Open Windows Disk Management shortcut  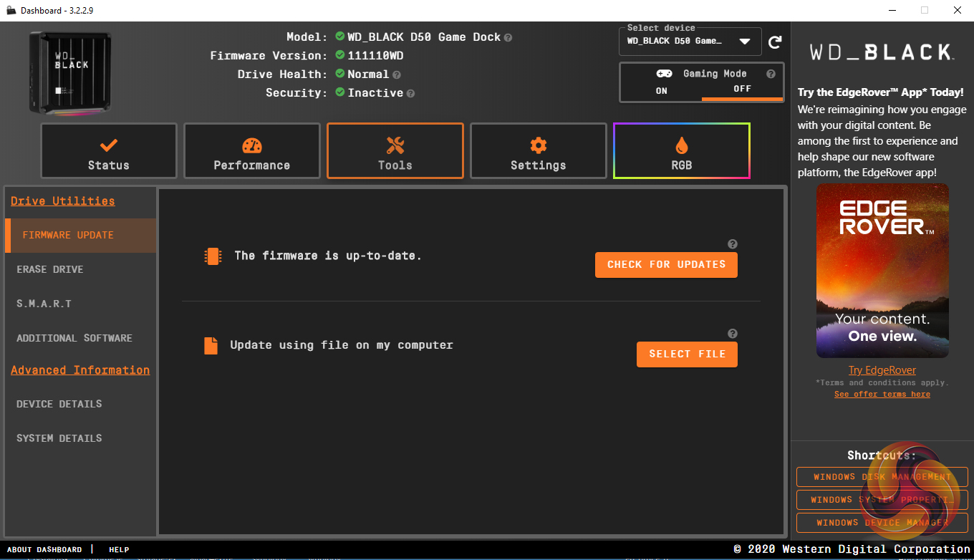pos(882,477)
